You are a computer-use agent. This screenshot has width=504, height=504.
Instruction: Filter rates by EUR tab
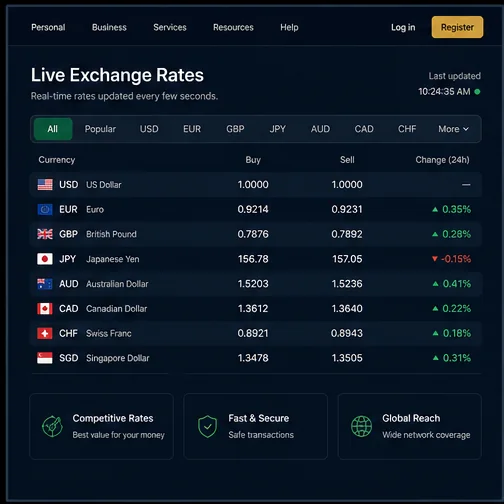(x=192, y=129)
